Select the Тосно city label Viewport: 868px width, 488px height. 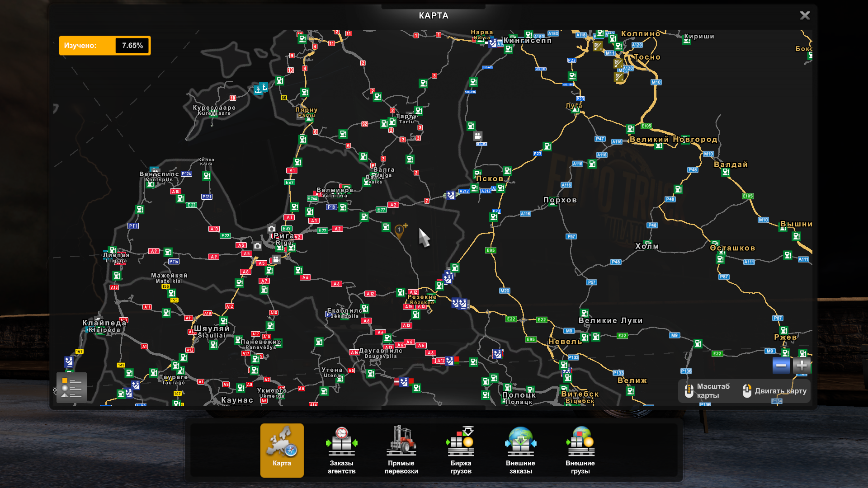click(x=647, y=57)
